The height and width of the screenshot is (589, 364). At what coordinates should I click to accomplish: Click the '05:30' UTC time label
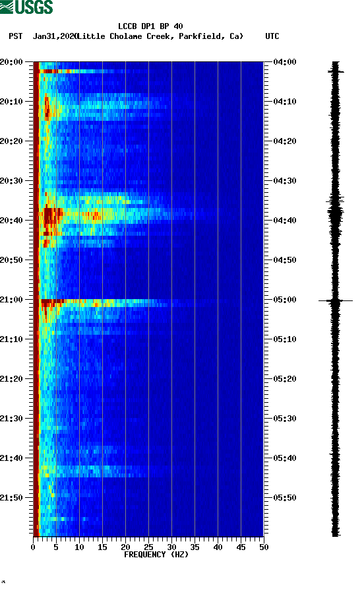tap(285, 419)
